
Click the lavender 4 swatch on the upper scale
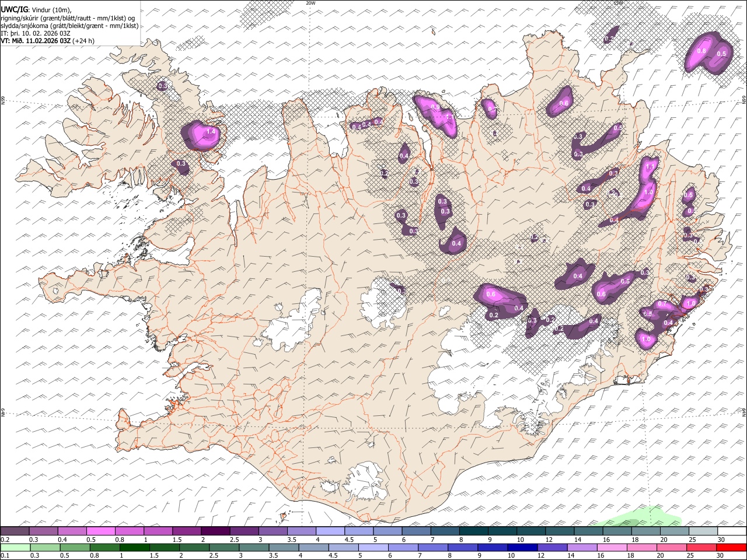330,531
